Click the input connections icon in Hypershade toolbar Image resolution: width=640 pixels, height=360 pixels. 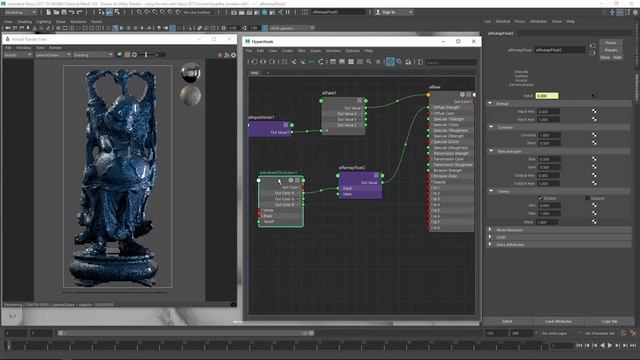click(x=254, y=62)
